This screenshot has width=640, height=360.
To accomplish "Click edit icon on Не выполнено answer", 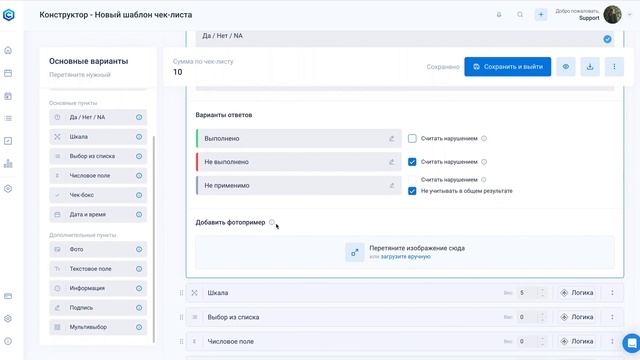I will click(x=391, y=162).
